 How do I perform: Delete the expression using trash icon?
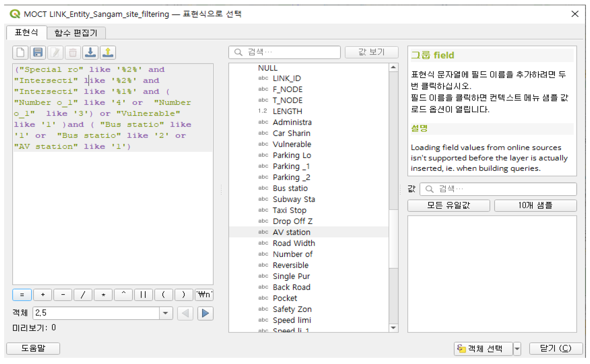(x=73, y=53)
